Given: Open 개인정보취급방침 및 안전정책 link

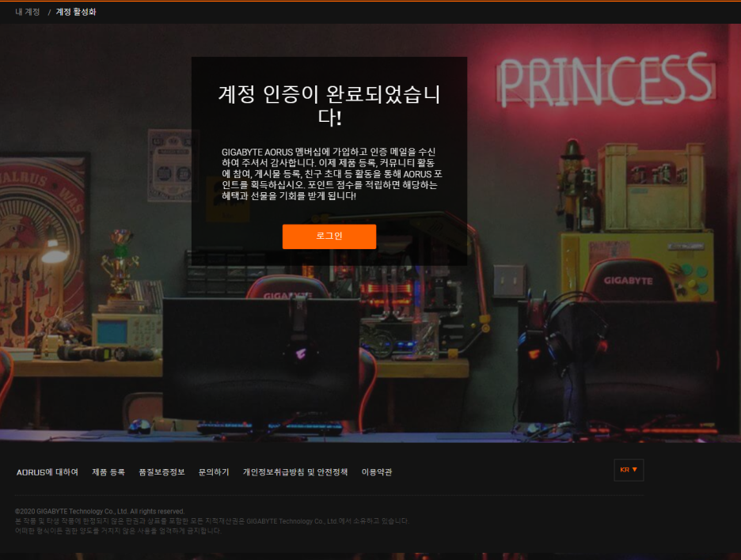Looking at the screenshot, I should coord(295,472).
